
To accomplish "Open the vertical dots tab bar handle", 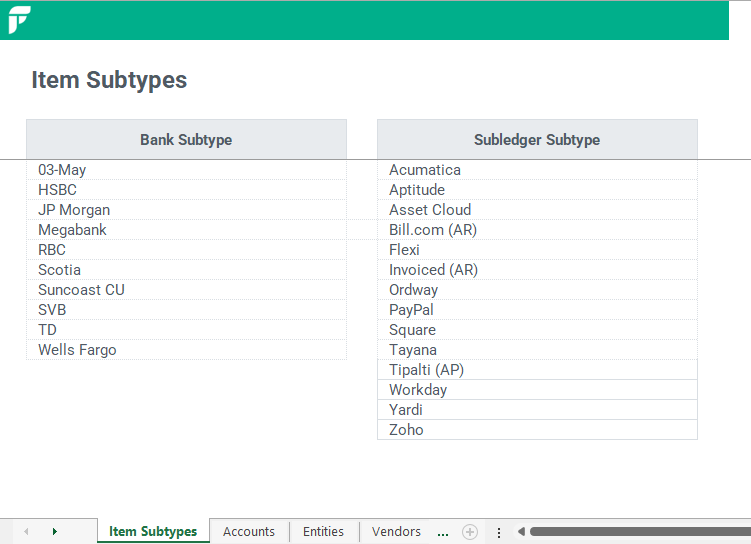I will pos(499,533).
